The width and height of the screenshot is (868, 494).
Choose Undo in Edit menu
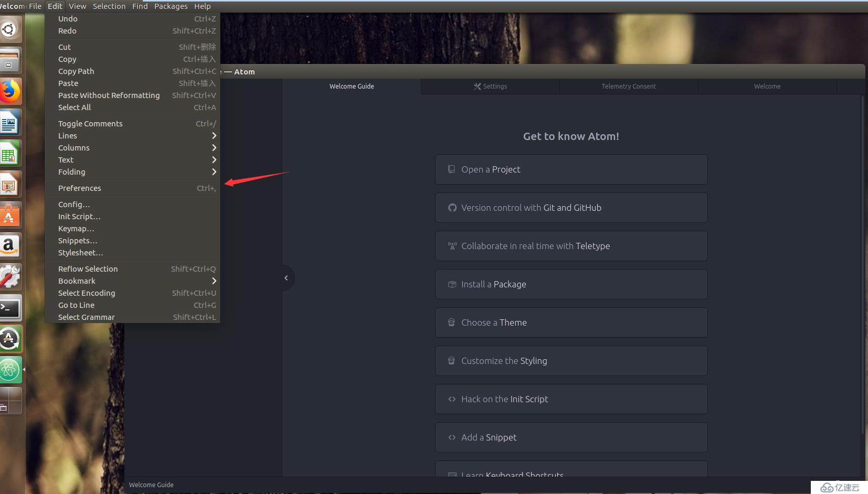tap(132, 19)
